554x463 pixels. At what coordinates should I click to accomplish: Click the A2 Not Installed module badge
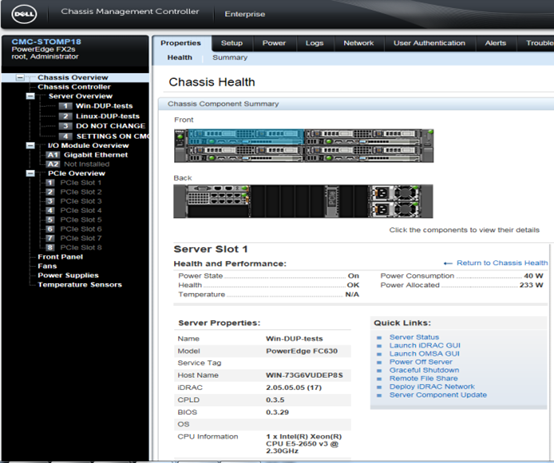(x=53, y=164)
